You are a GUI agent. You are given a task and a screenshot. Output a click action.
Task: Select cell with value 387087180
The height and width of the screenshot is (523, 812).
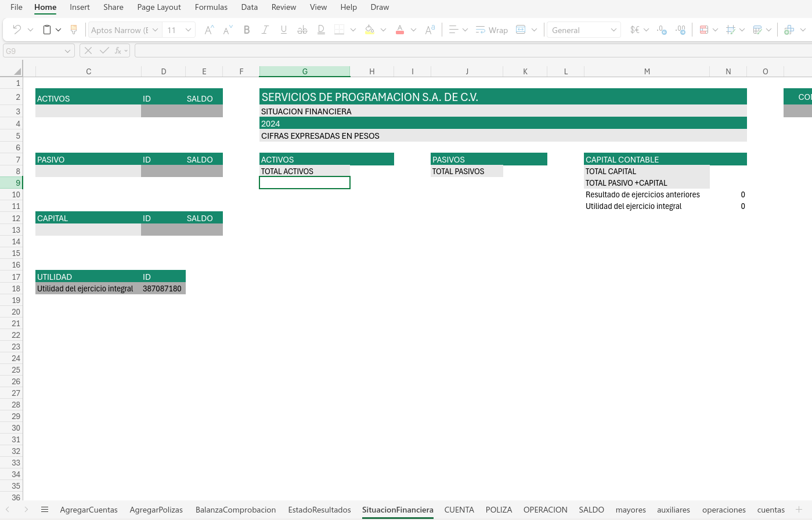pos(163,288)
